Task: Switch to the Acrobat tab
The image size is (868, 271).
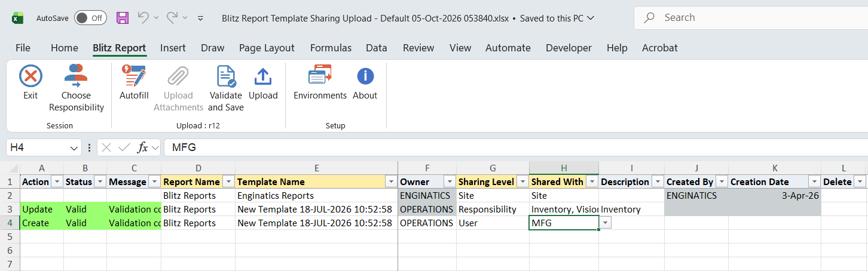Action: [x=660, y=48]
